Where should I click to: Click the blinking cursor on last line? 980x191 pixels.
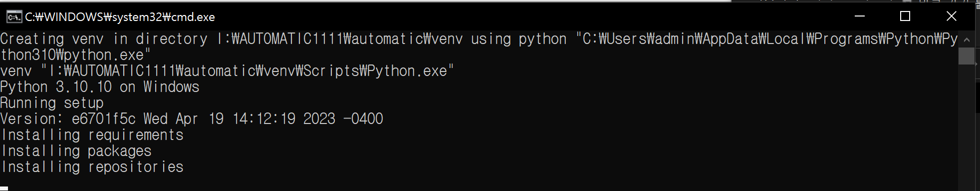(4, 188)
